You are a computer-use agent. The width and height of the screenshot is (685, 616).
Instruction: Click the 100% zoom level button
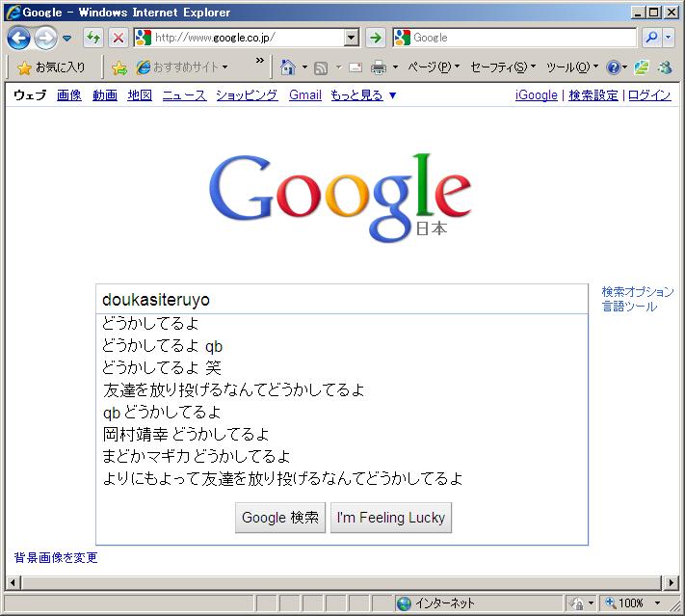[624, 603]
